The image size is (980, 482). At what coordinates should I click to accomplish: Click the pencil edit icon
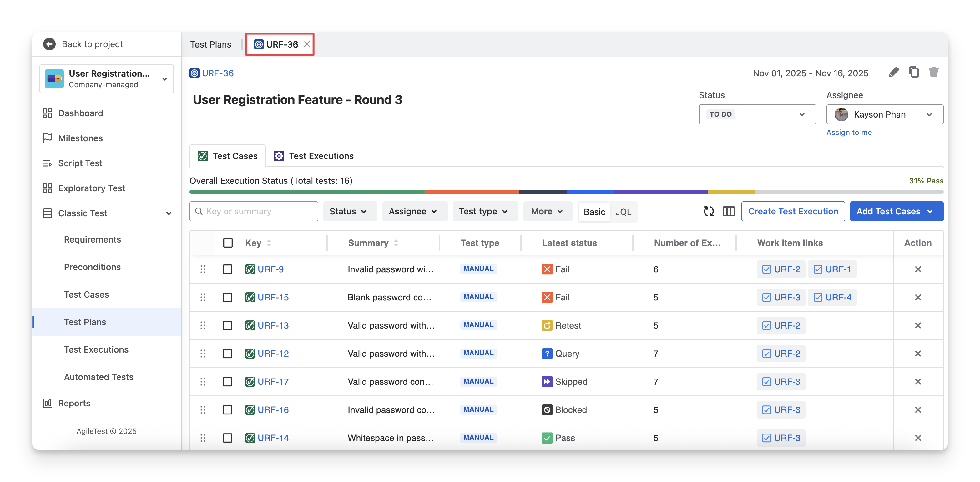[x=893, y=72]
